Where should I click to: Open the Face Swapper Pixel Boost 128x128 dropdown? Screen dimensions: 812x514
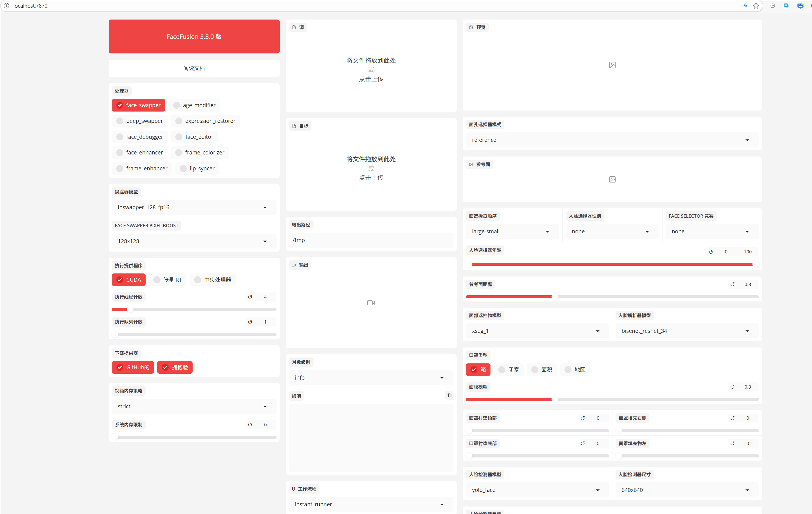[x=194, y=241]
